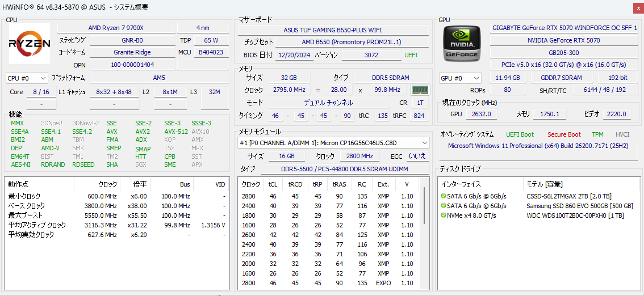The image size is (644, 296).
Task: Click the NVIDIA GeForce logo image
Action: (462, 43)
